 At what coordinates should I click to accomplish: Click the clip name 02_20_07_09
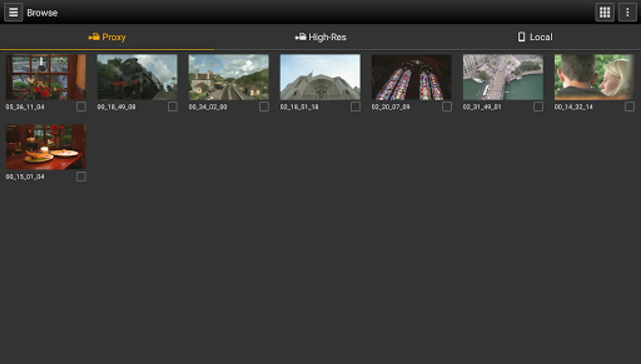click(391, 107)
